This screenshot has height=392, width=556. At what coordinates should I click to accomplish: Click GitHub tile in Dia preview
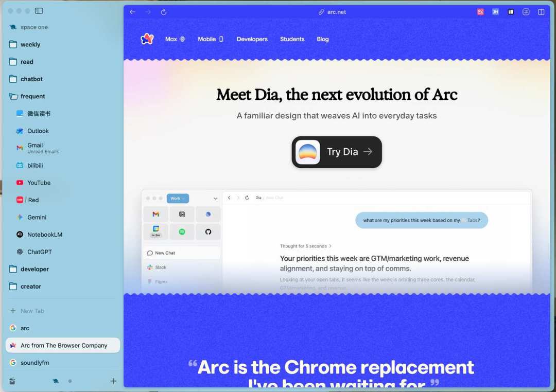tap(208, 232)
